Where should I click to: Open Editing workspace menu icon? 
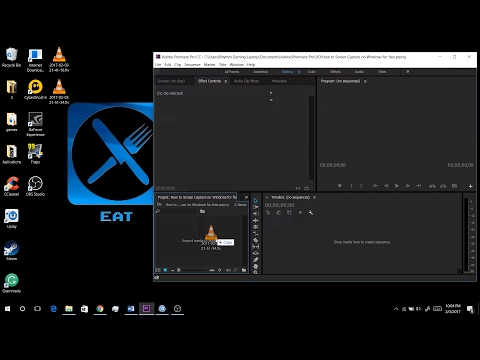(299, 72)
